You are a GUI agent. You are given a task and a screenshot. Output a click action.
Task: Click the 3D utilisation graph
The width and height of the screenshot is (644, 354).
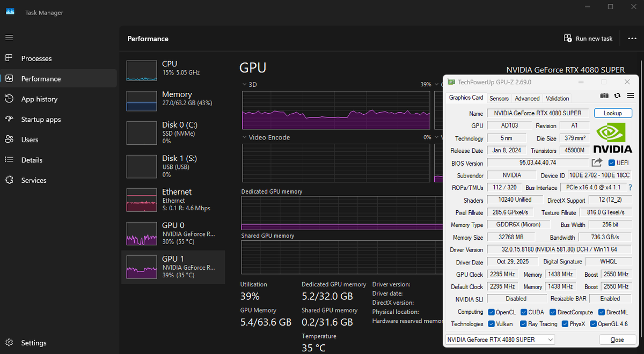(336, 110)
